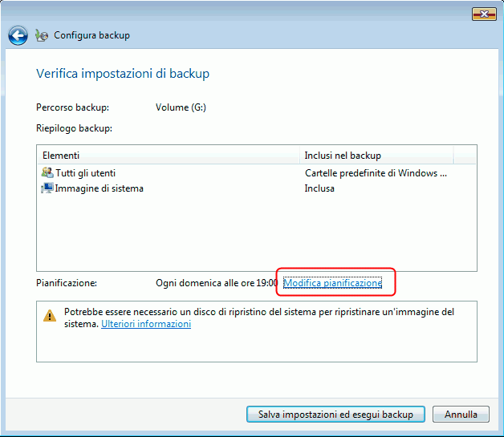Click the Tutti gli utenti users icon
This screenshot has height=437, width=504.
tap(47, 173)
